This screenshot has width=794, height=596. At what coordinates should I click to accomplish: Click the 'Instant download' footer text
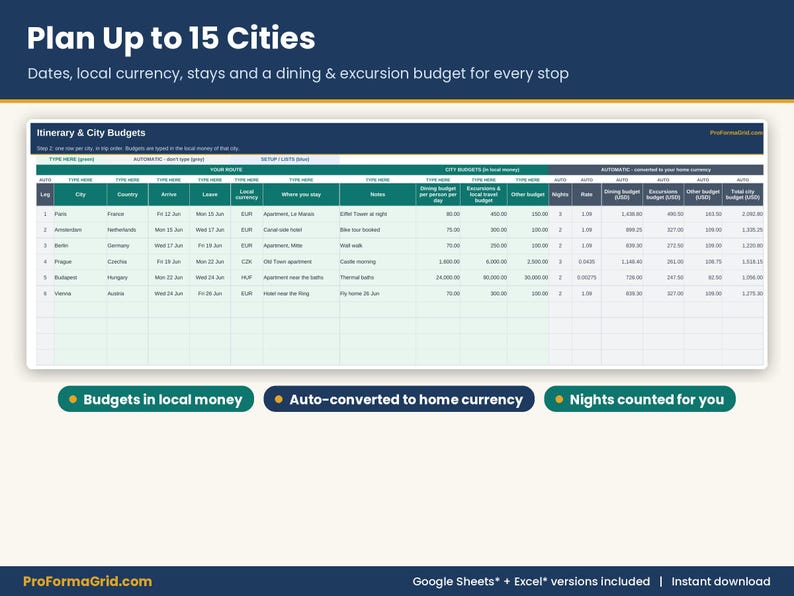721,581
